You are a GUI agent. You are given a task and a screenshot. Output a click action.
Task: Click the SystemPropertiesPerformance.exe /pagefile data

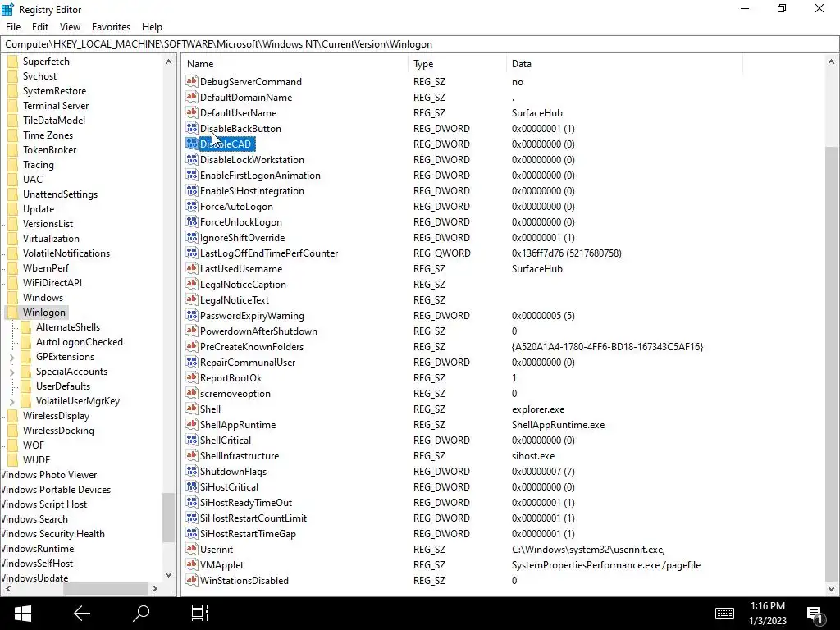tap(606, 564)
